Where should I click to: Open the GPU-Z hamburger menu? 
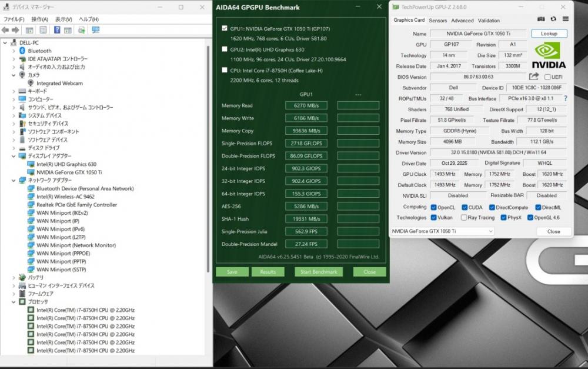[566, 19]
